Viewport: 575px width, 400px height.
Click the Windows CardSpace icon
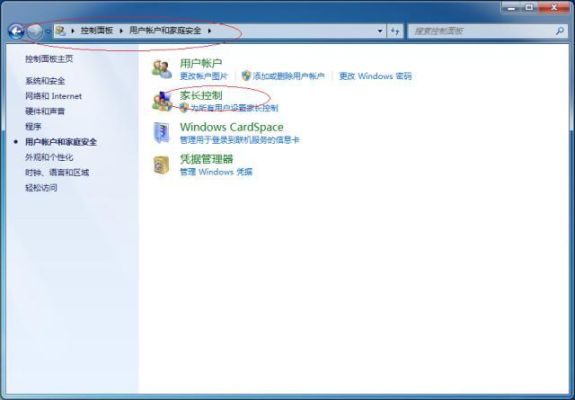tap(162, 132)
